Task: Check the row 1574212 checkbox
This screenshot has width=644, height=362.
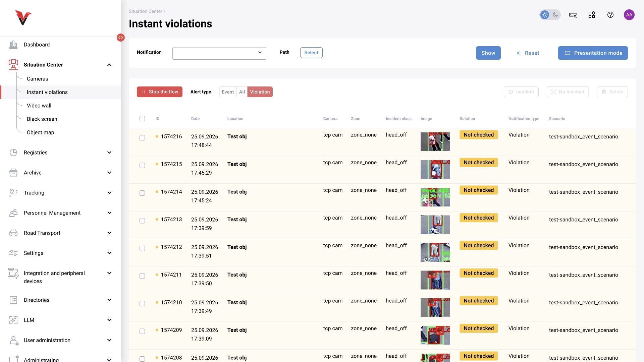Action: [142, 248]
